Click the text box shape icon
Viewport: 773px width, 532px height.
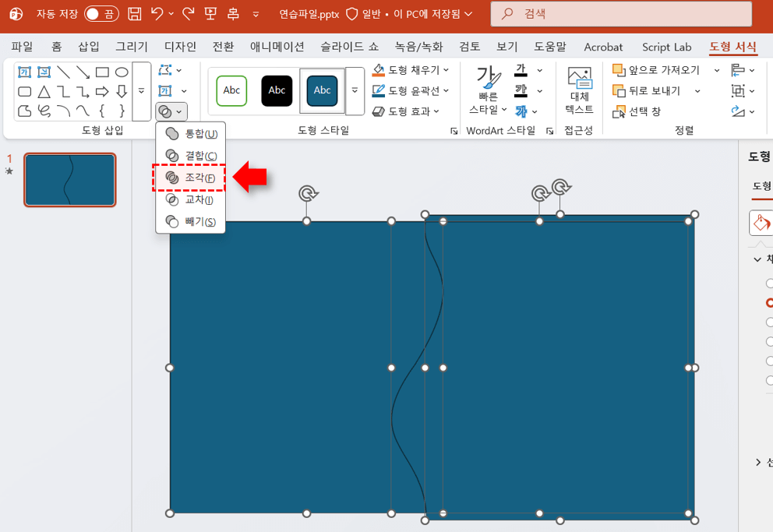[x=25, y=72]
